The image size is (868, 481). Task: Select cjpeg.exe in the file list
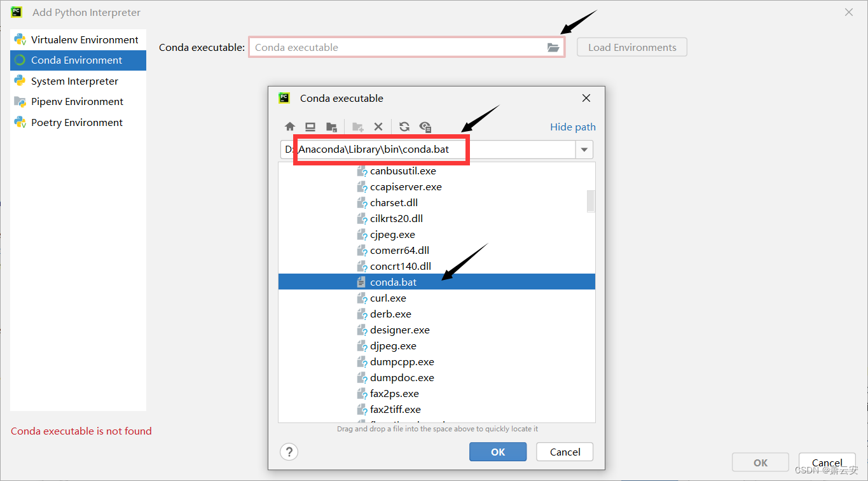tap(436, 234)
